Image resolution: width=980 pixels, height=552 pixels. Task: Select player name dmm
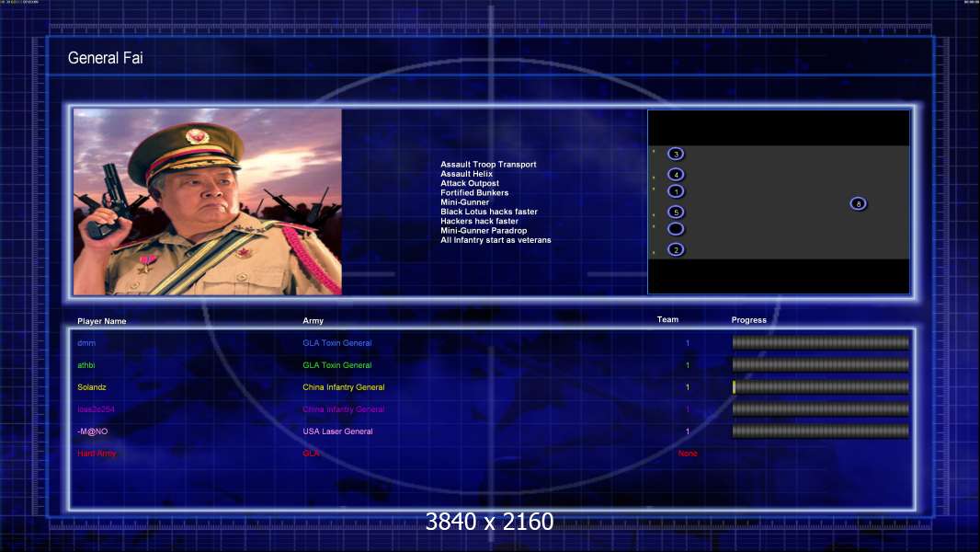click(x=86, y=343)
